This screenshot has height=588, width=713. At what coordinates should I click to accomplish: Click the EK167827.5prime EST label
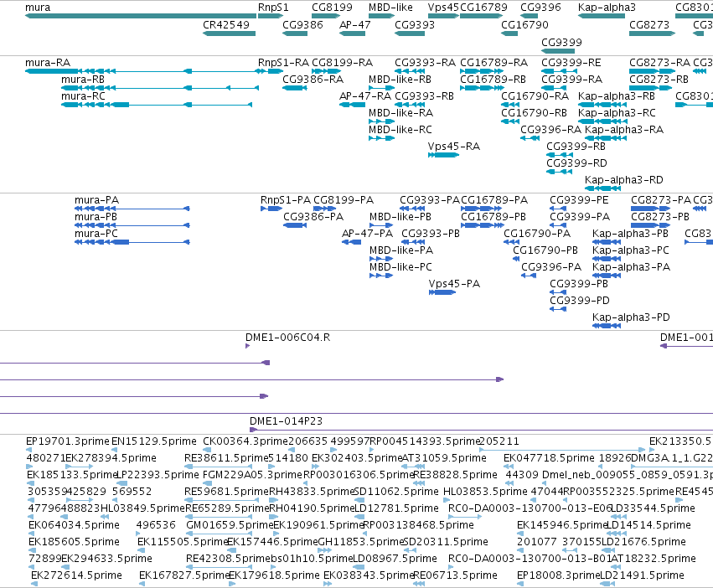pos(184,575)
